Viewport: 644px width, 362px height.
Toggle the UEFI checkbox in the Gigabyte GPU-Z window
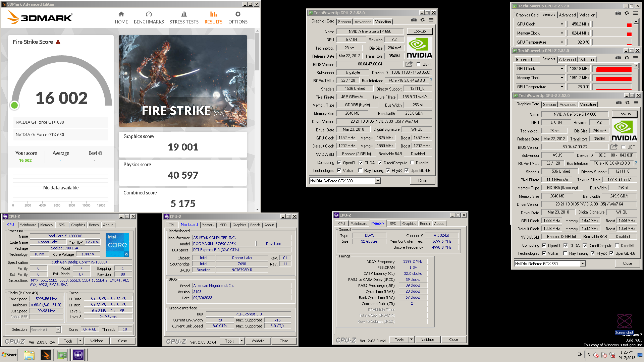(419, 64)
